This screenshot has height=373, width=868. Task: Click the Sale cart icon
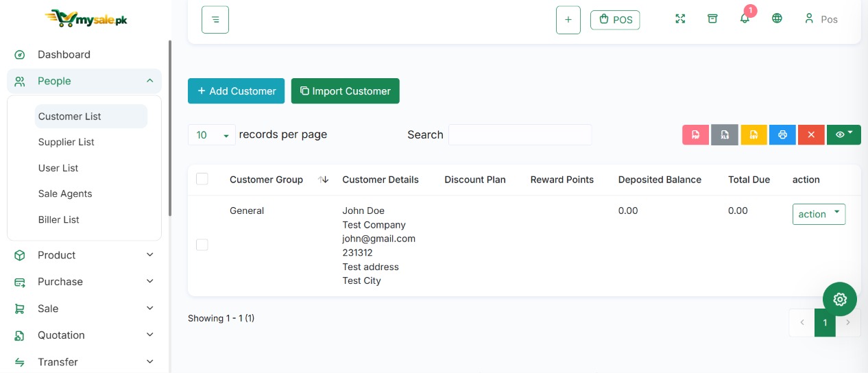tap(20, 309)
